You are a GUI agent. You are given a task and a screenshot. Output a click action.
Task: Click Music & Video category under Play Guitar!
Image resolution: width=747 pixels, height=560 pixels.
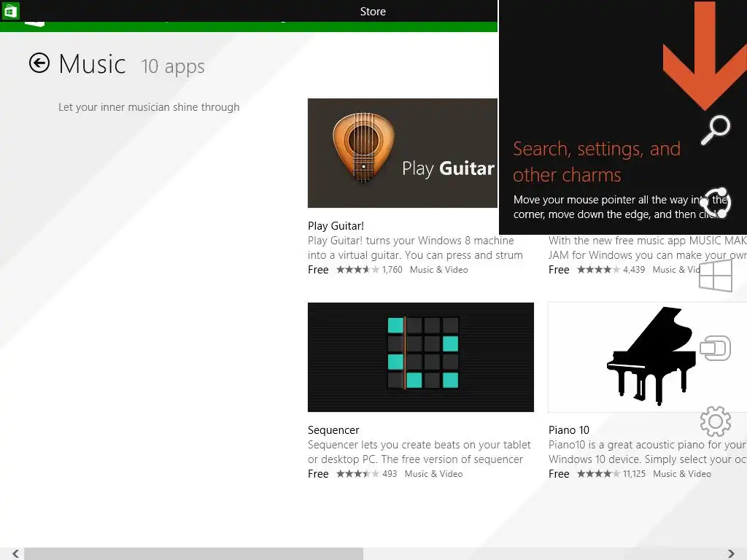pyautogui.click(x=438, y=270)
